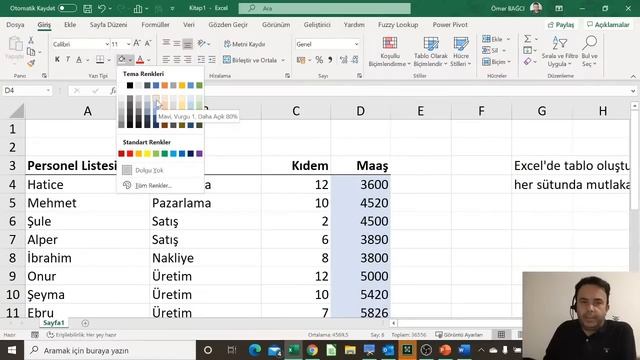
Task: Toggle left text alignment
Action: pyautogui.click(x=166, y=60)
